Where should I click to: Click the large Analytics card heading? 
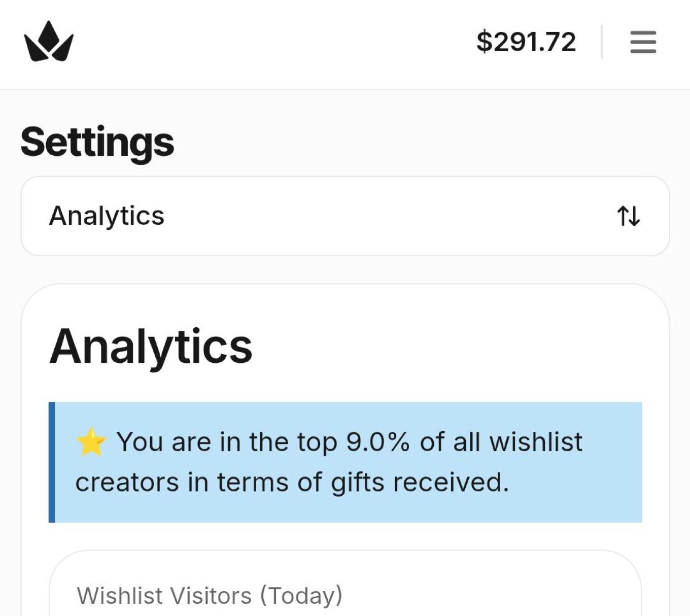[x=151, y=347]
